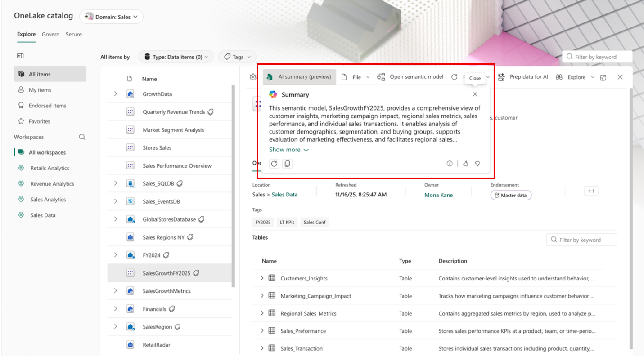Open the AI summary preview panel
Screen dimensions: 644x356
pos(299,76)
